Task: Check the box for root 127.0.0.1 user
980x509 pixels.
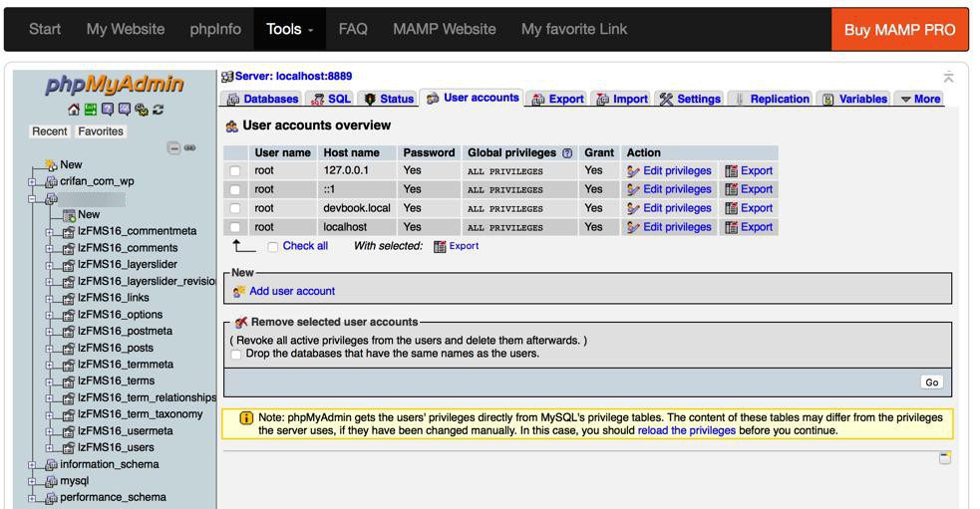Action: coord(235,171)
